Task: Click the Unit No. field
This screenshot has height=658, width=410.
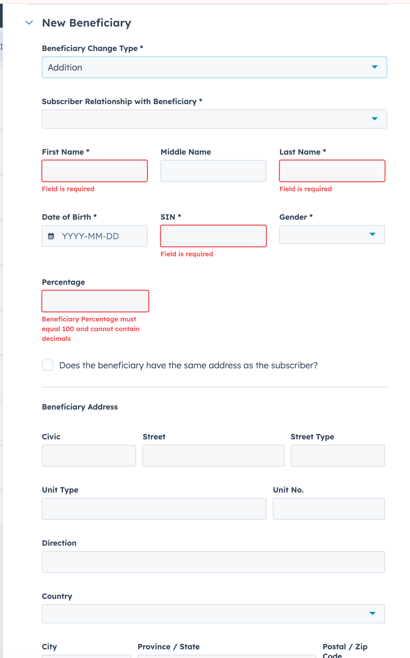Action: (329, 509)
